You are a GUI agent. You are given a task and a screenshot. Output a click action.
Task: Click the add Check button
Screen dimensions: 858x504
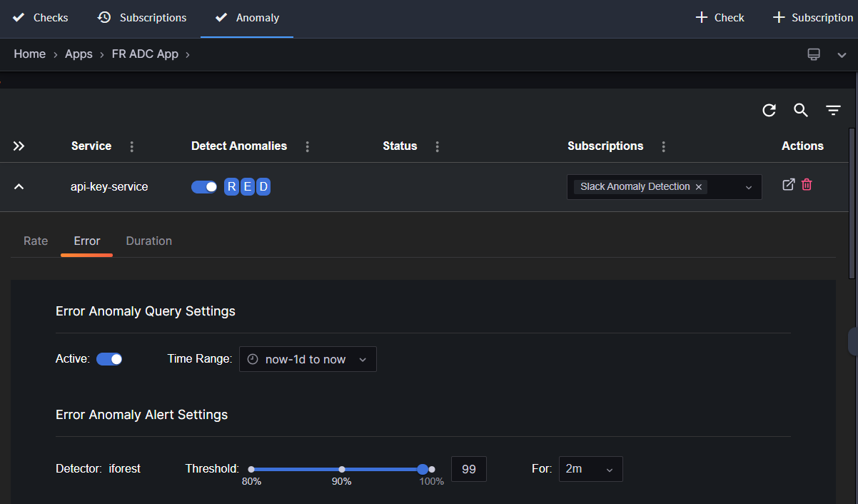pyautogui.click(x=720, y=18)
